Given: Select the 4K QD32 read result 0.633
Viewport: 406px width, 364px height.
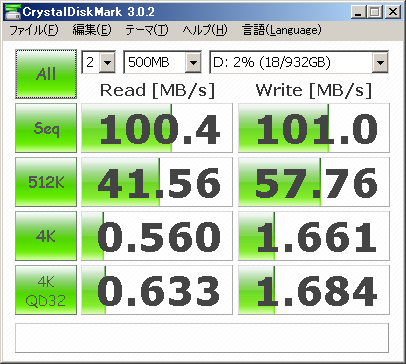Looking at the screenshot, I should (x=157, y=290).
